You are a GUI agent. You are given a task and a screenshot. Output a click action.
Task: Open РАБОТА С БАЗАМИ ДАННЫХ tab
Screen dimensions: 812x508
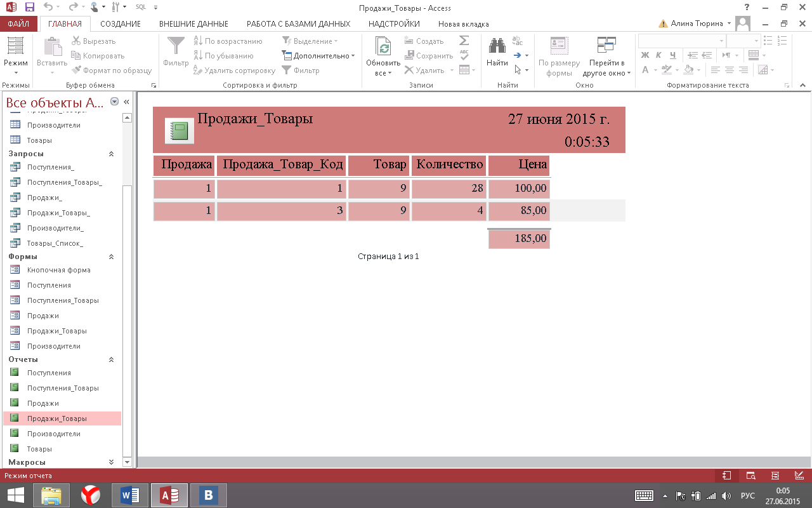coord(298,24)
